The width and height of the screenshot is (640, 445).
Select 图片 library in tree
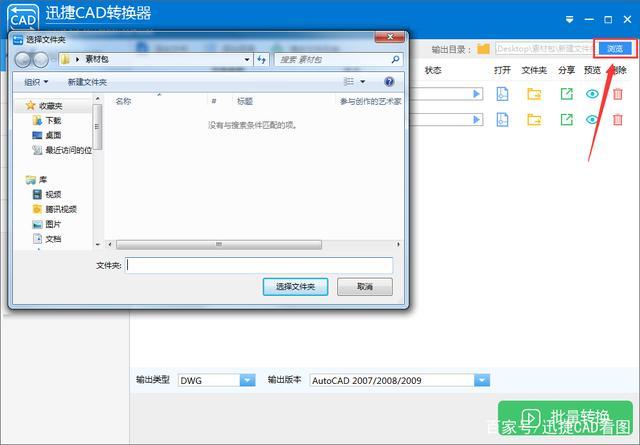47,224
